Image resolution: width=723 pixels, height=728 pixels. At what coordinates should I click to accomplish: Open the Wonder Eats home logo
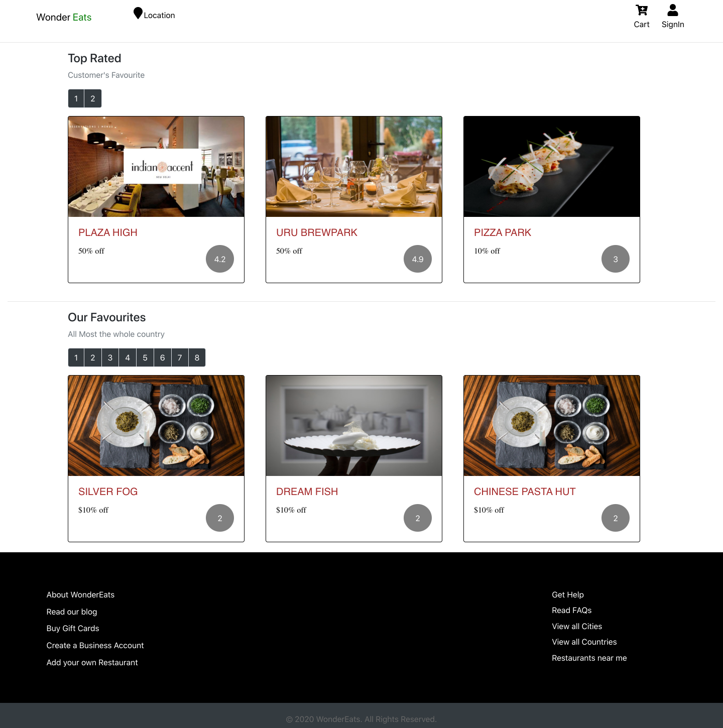pyautogui.click(x=64, y=17)
